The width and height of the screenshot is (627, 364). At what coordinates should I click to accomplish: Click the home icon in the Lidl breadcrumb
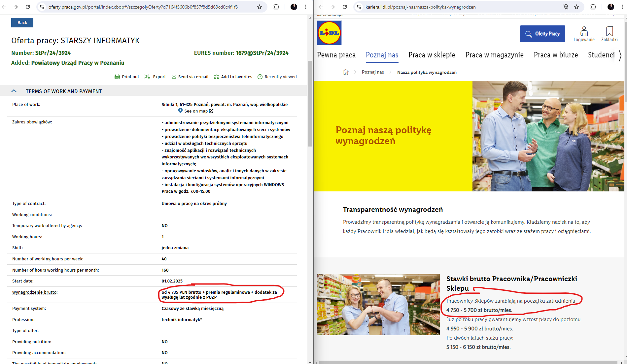[x=346, y=72]
